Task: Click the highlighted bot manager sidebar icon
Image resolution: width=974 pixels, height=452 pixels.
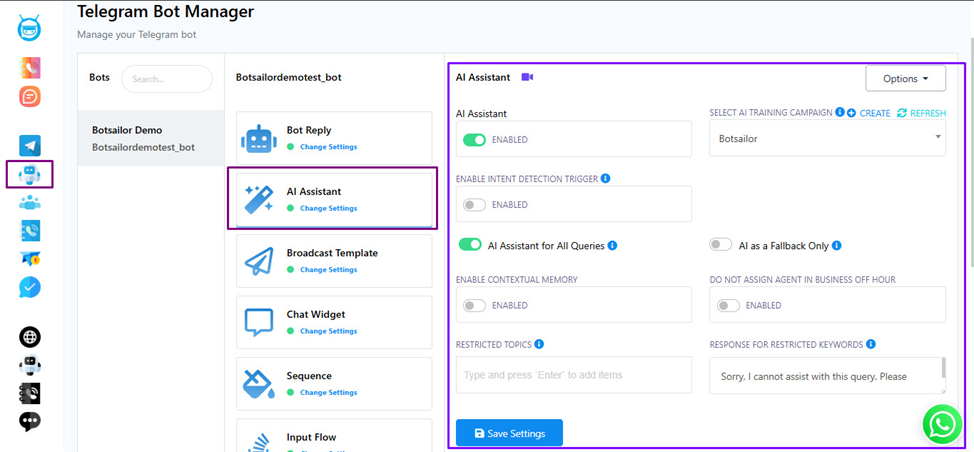Action: [30, 174]
